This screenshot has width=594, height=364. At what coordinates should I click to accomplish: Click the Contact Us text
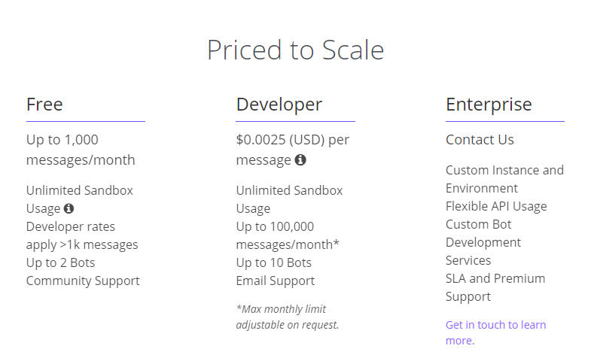[480, 140]
